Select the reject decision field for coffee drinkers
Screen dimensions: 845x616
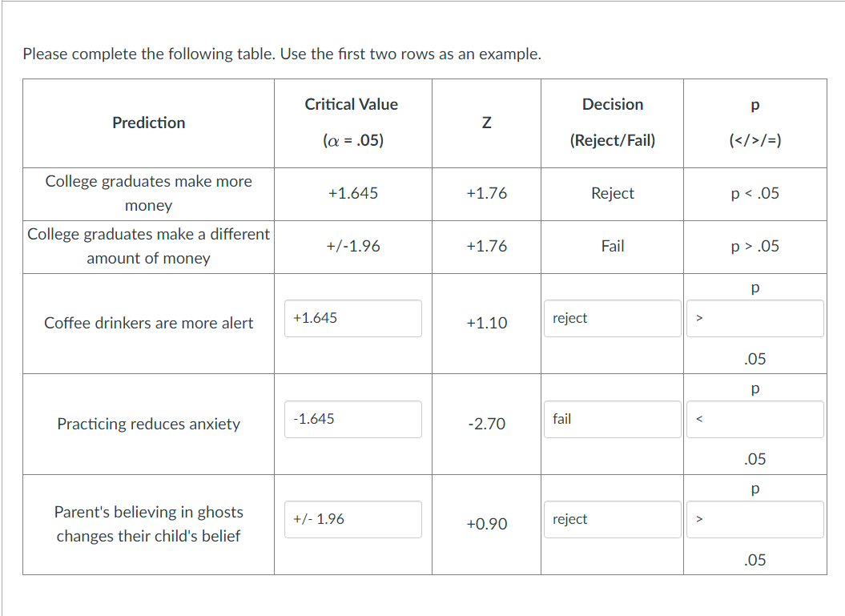point(612,318)
